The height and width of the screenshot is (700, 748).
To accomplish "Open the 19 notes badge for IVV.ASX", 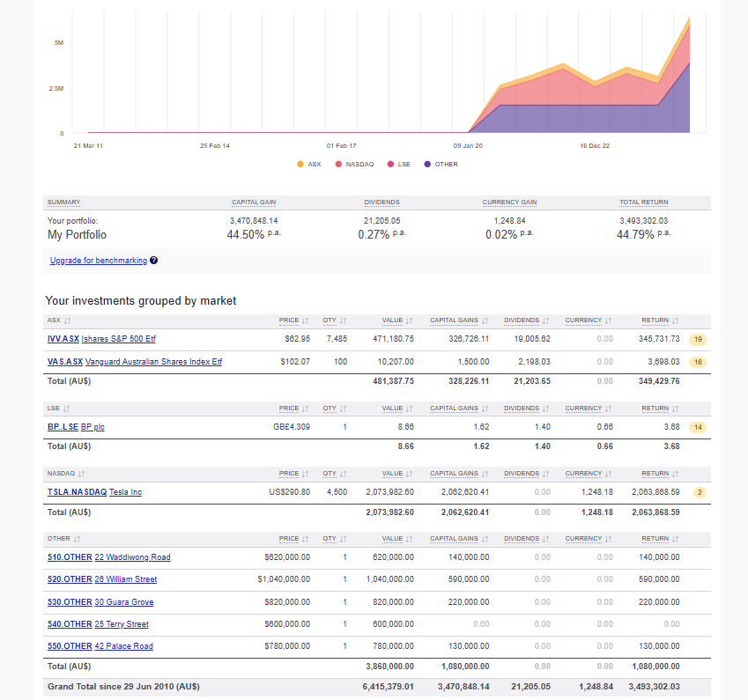I will click(x=697, y=338).
